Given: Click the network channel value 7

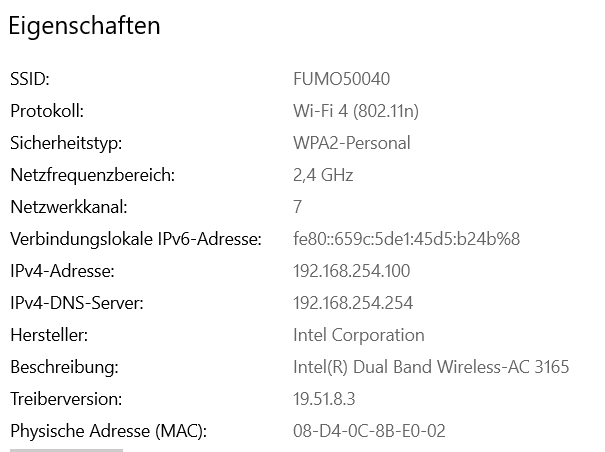Looking at the screenshot, I should [297, 207].
